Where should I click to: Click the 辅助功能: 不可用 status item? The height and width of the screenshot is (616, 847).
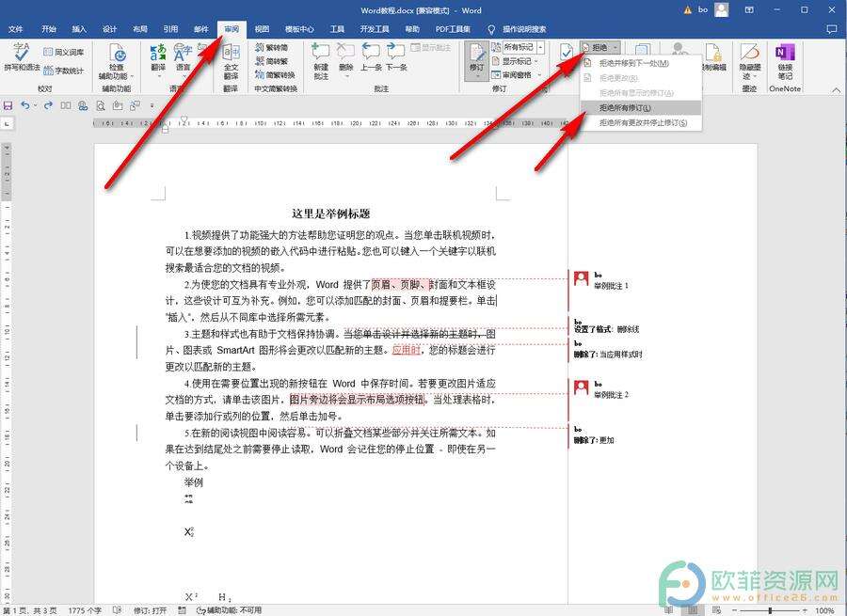230,610
